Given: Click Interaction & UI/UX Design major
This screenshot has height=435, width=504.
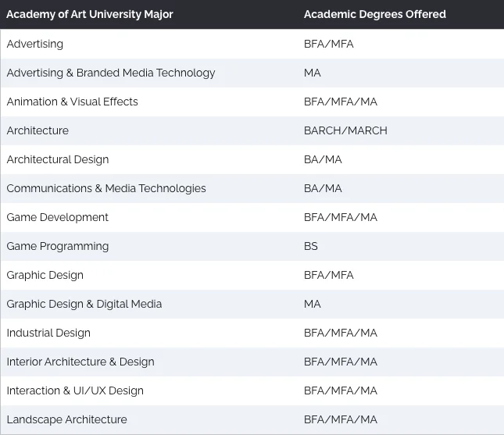Looking at the screenshot, I should (x=75, y=390).
